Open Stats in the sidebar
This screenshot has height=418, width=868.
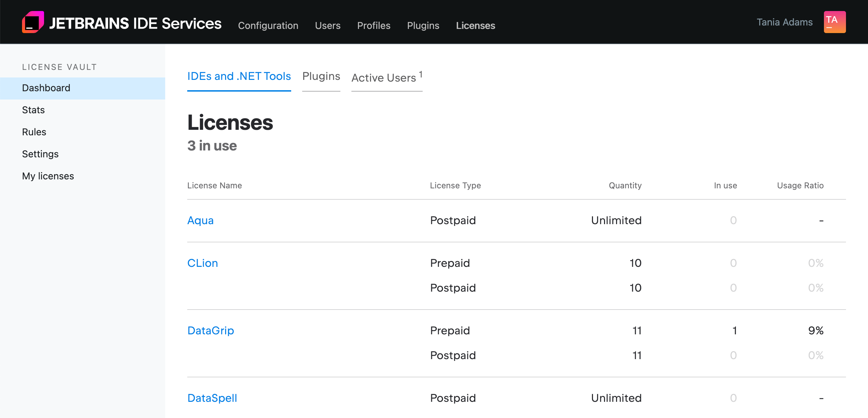(x=33, y=110)
